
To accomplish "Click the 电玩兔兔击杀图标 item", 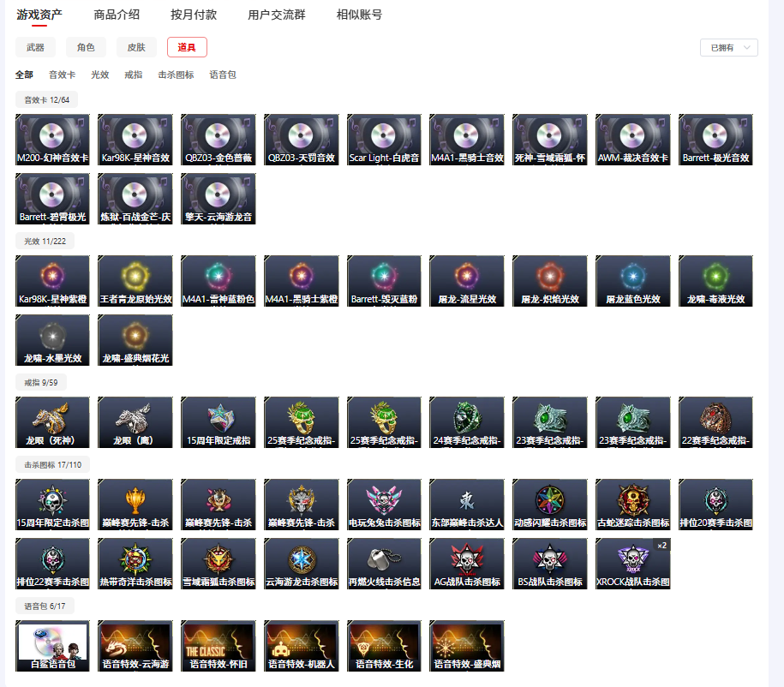I will pyautogui.click(x=384, y=505).
